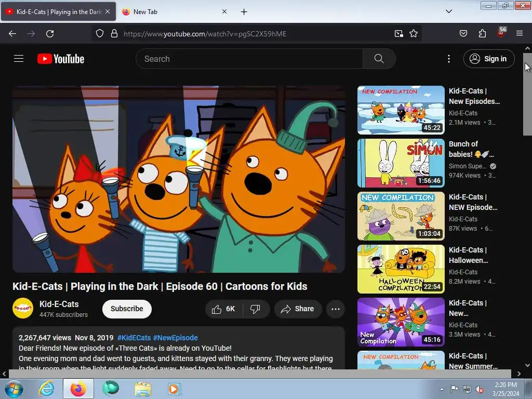532x399 pixels.
Task: Open more actions ellipsis under video
Action: (336, 309)
